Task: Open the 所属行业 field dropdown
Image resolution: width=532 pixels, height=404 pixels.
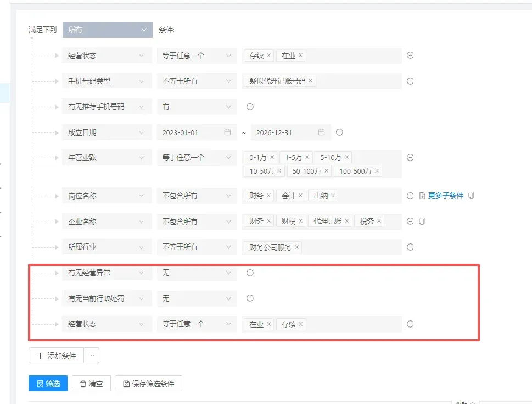Action: (x=107, y=247)
